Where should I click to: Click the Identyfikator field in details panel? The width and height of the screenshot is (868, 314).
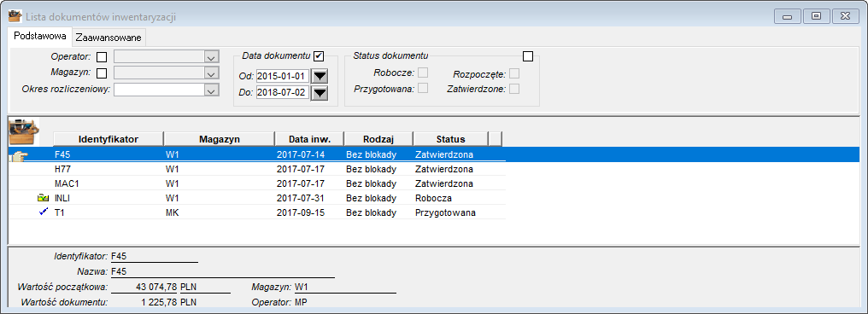pyautogui.click(x=154, y=256)
